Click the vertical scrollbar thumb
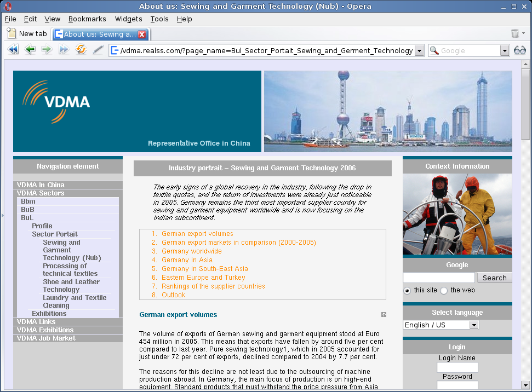Viewport: 532px width, 392px height. [x=526, y=104]
